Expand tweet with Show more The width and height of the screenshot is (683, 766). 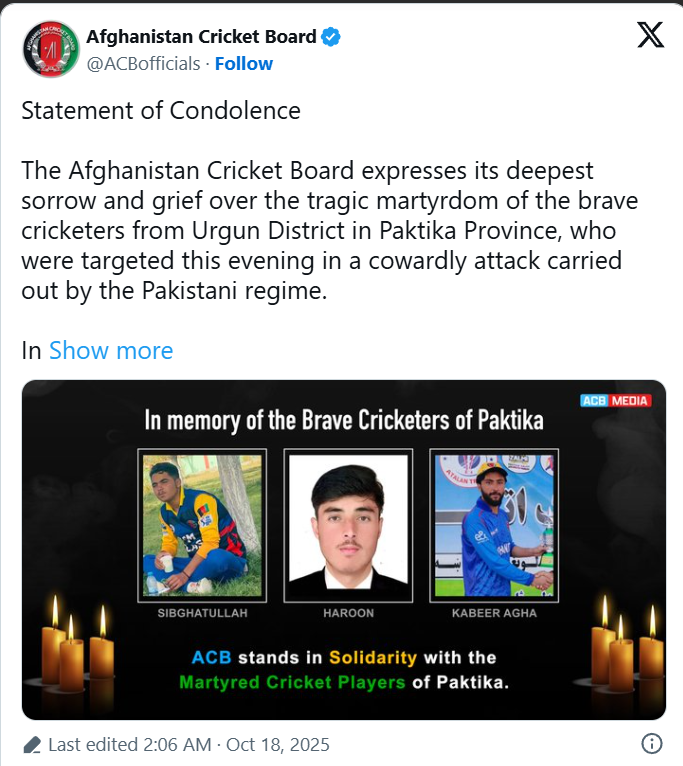111,351
